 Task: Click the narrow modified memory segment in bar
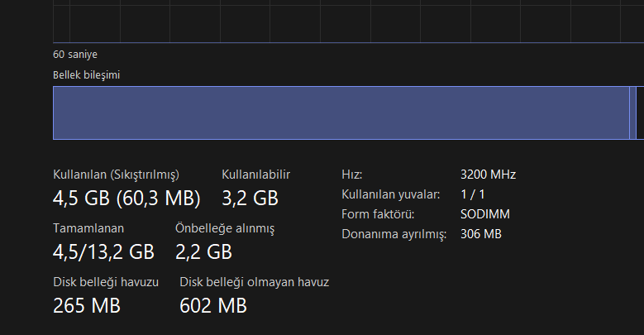(x=633, y=112)
